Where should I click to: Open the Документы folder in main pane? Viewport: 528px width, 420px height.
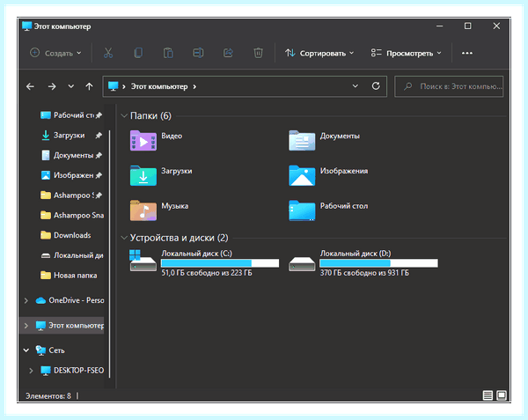[x=324, y=141]
